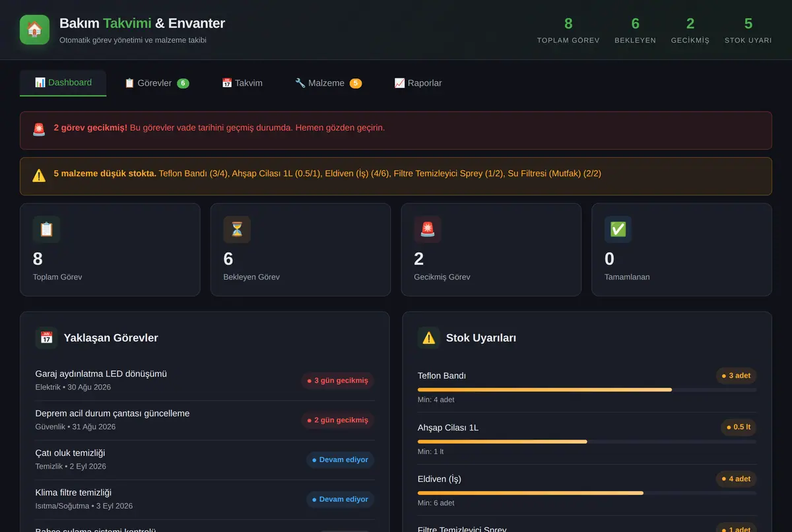This screenshot has width=792, height=532.
Task: Click the checkmark icon on Tamamlanan card
Action: tap(618, 230)
